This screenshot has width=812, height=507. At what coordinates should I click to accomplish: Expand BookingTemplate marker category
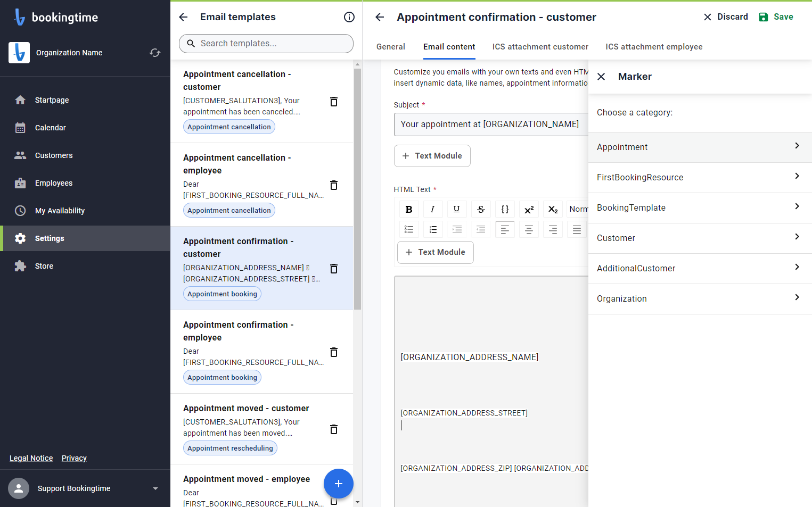point(700,208)
